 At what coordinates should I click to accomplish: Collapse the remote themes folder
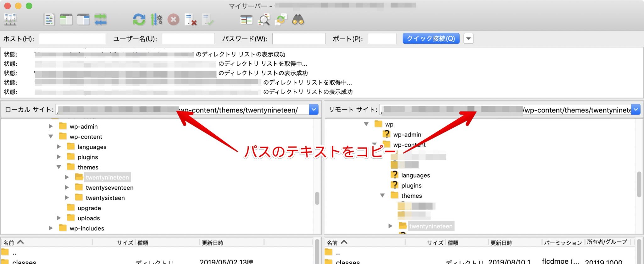point(382,195)
